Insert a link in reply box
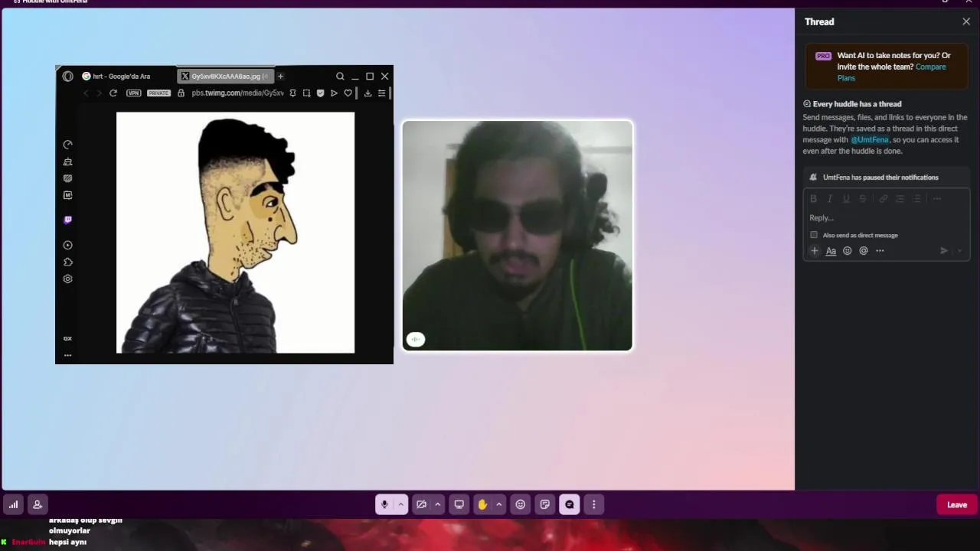This screenshot has width=980, height=551. coord(884,199)
